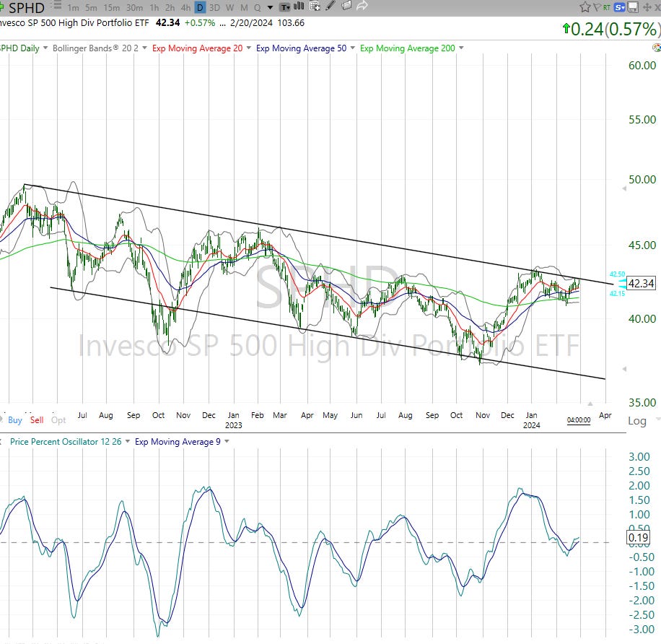Viewport: 661px width, 644px height.
Task: Switch to the 1h timeframe
Action: click(154, 8)
